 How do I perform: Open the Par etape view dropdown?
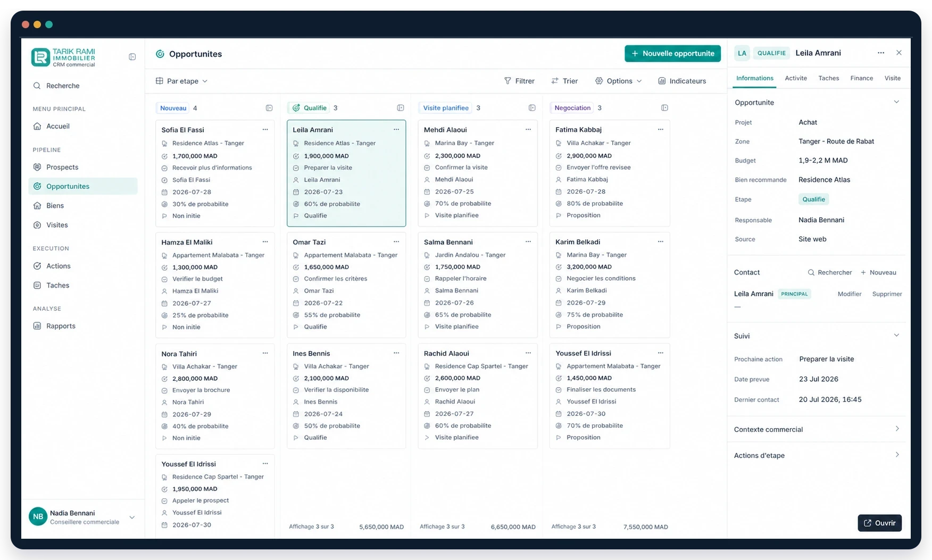point(181,81)
